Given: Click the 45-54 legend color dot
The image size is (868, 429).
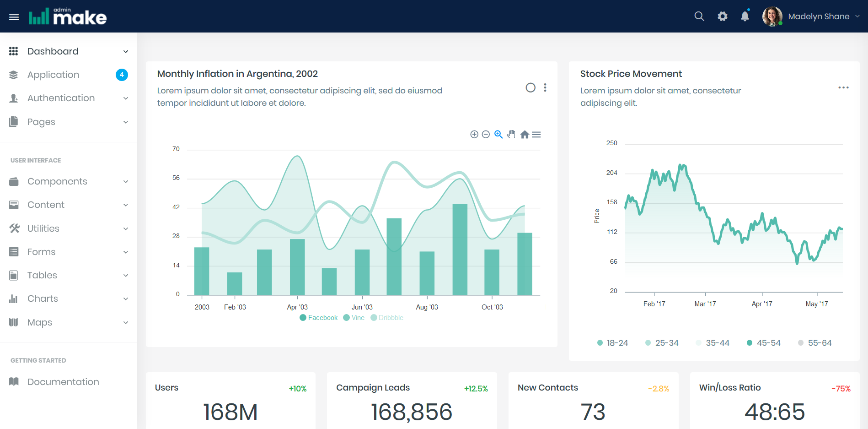Looking at the screenshot, I should (x=750, y=343).
